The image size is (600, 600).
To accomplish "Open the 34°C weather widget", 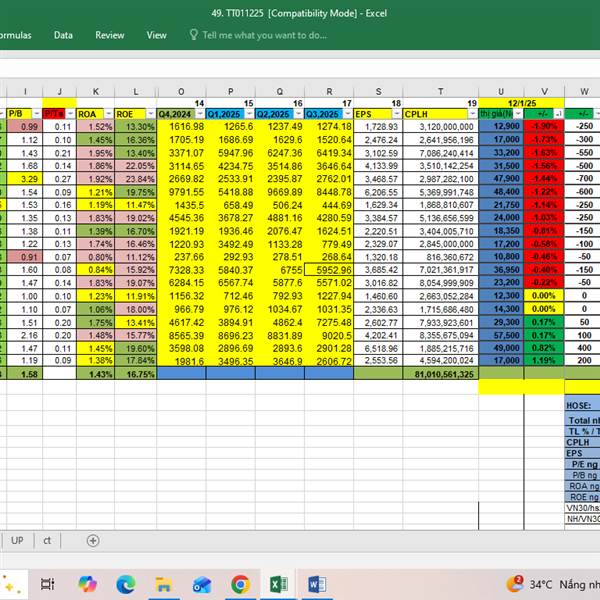I will coord(553,585).
